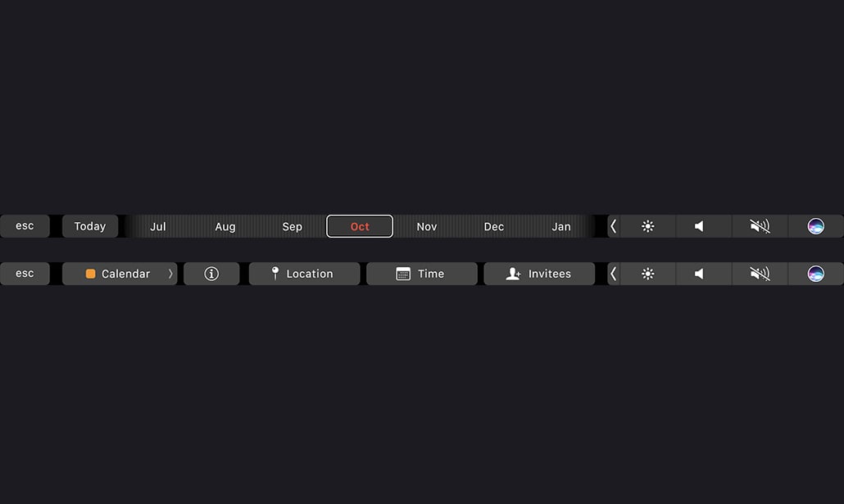Expand the Calendar selector chevron
The height and width of the screenshot is (504, 844).
170,274
